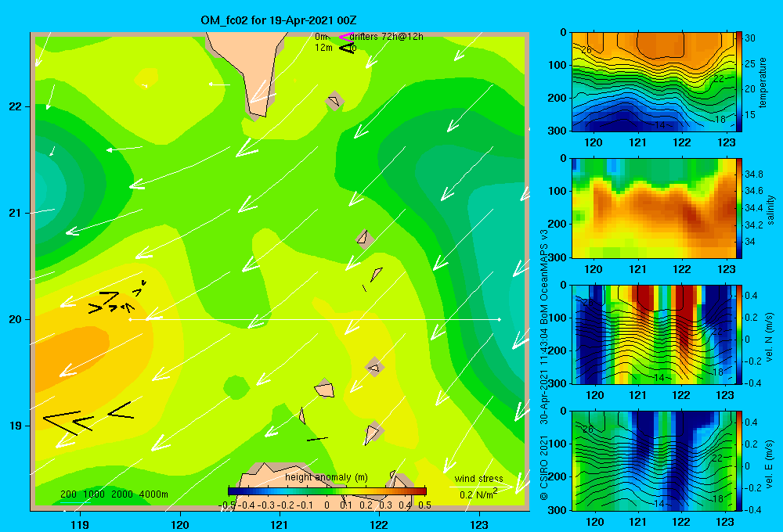
Task: Select the northward velocity section panel
Action: click(654, 334)
